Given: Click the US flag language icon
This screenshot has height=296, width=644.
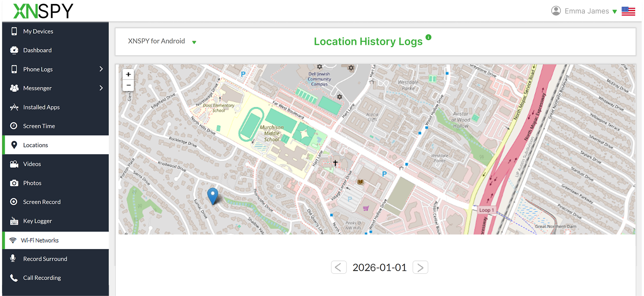Looking at the screenshot, I should pyautogui.click(x=628, y=11).
